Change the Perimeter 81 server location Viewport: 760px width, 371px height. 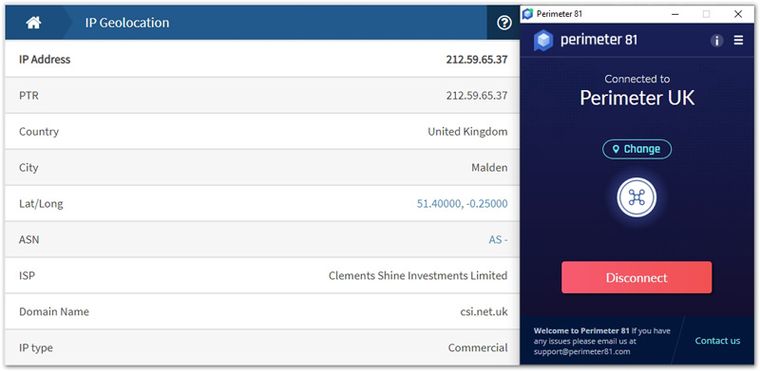pyautogui.click(x=637, y=149)
